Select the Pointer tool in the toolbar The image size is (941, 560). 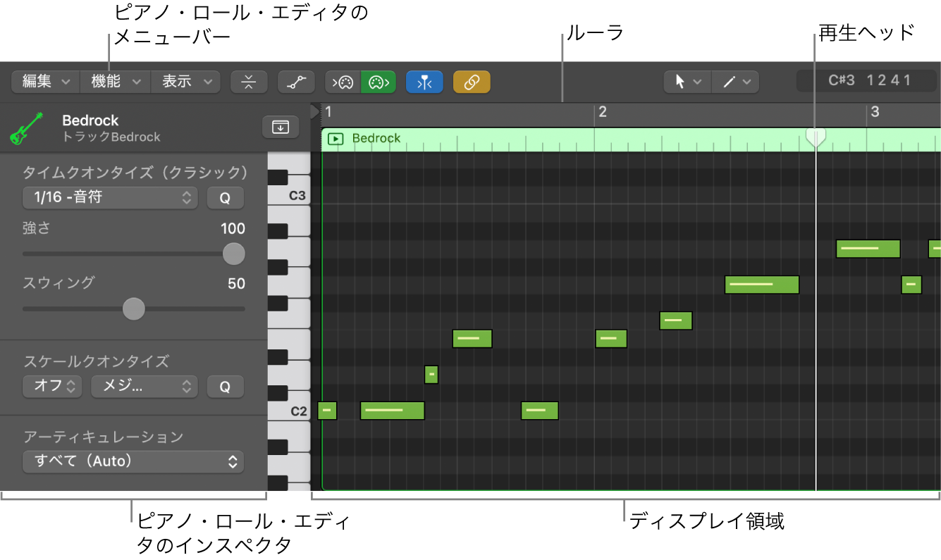point(687,82)
